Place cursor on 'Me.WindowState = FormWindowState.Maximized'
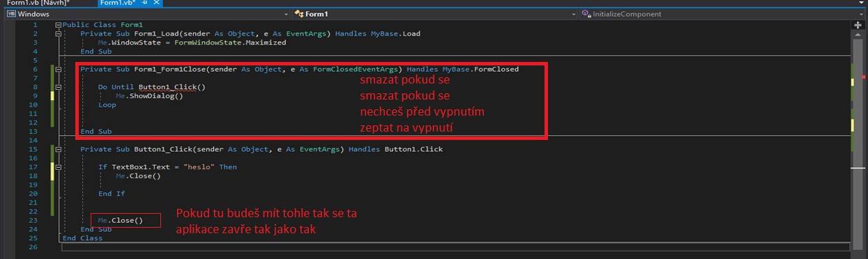868x259 pixels. [x=192, y=42]
